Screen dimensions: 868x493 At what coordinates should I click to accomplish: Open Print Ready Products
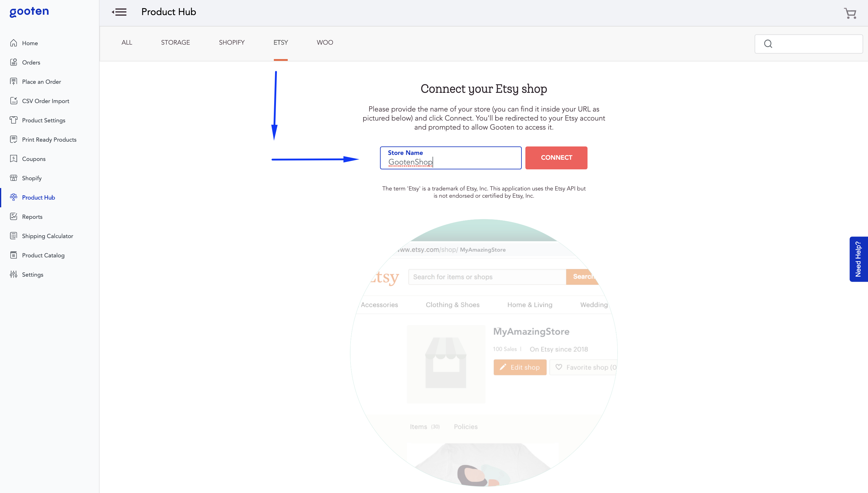tap(49, 140)
